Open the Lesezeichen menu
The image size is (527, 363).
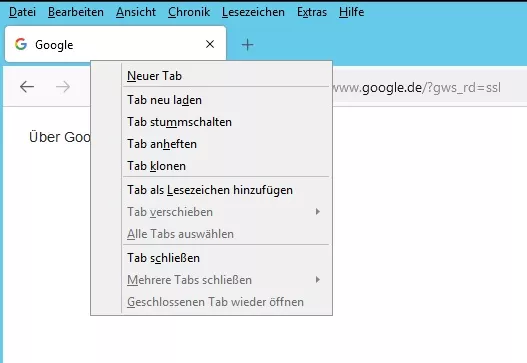253,12
